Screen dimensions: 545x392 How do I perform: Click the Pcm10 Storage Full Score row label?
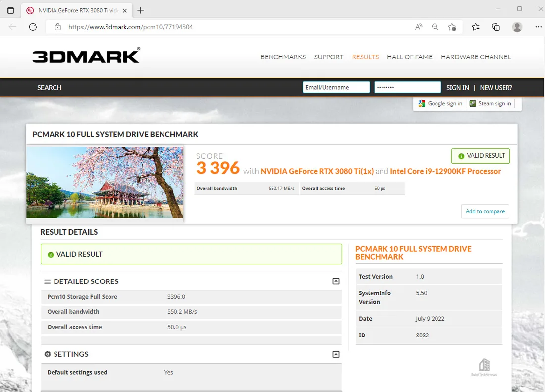tap(82, 297)
